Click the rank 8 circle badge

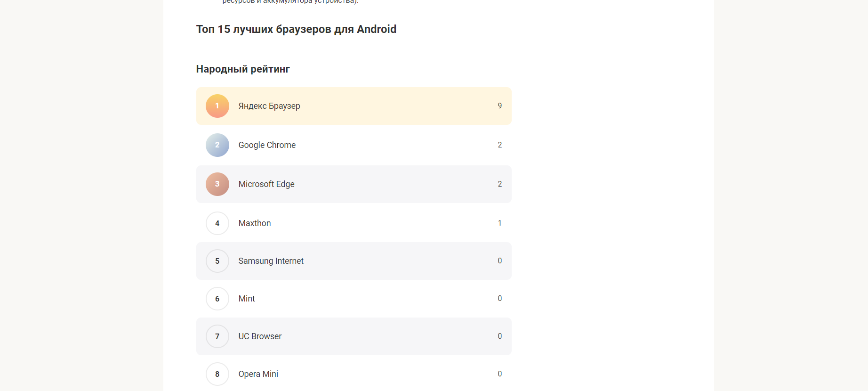(x=217, y=374)
